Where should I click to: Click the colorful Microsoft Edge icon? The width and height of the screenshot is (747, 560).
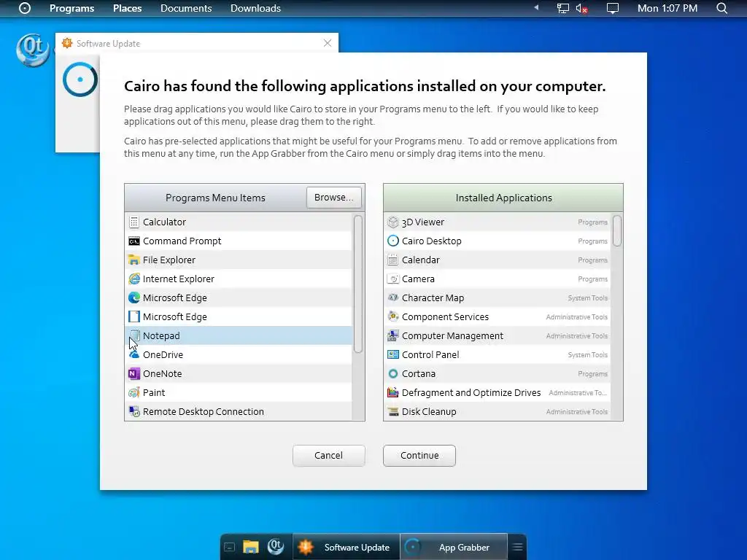[134, 297]
